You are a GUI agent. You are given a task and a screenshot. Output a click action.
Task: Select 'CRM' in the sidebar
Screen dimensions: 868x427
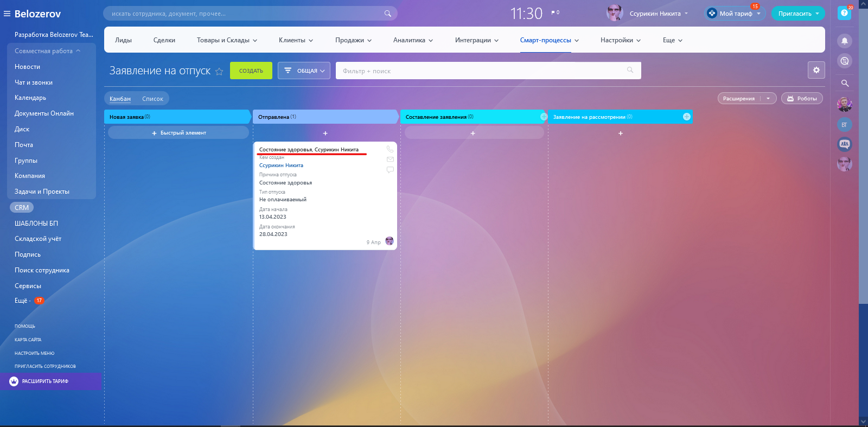click(x=22, y=207)
